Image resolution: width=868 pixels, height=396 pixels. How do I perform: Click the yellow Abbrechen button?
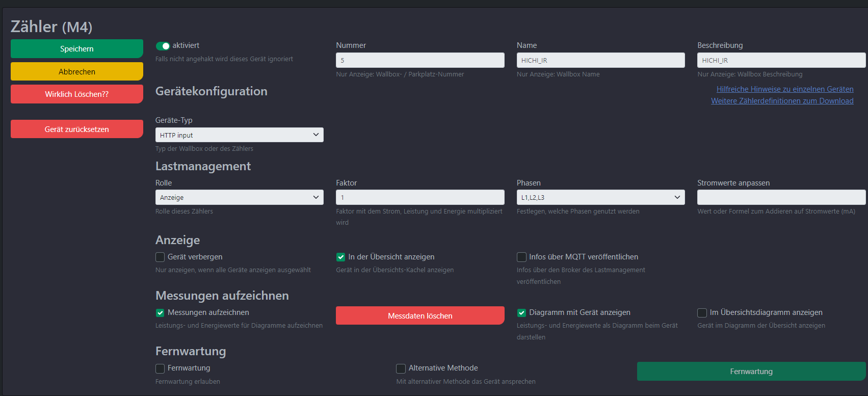[x=77, y=71]
